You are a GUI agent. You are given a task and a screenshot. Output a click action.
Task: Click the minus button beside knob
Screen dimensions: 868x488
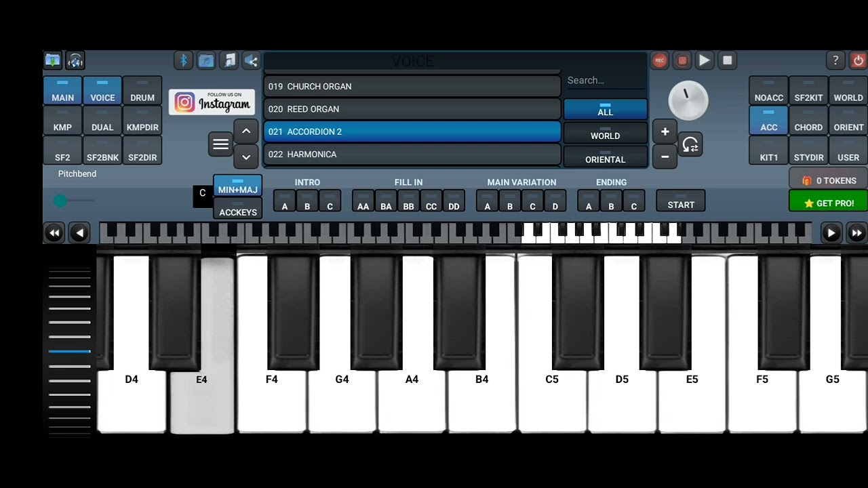pyautogui.click(x=665, y=157)
